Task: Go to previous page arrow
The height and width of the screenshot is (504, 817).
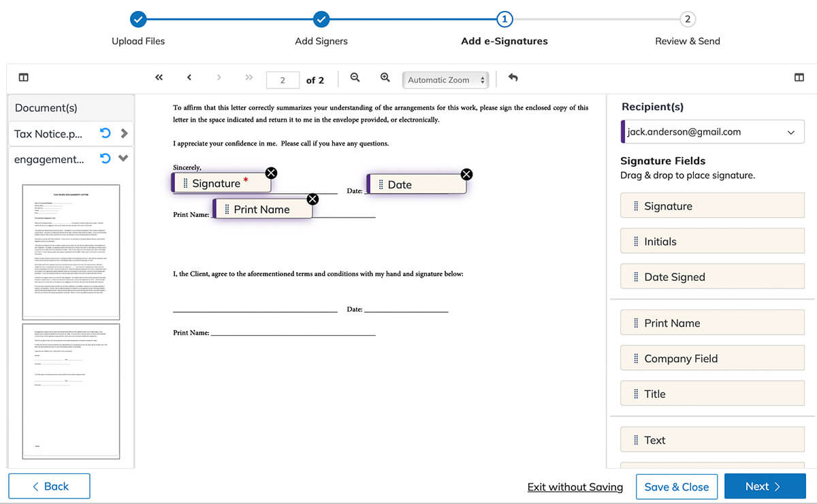Action: click(x=189, y=78)
